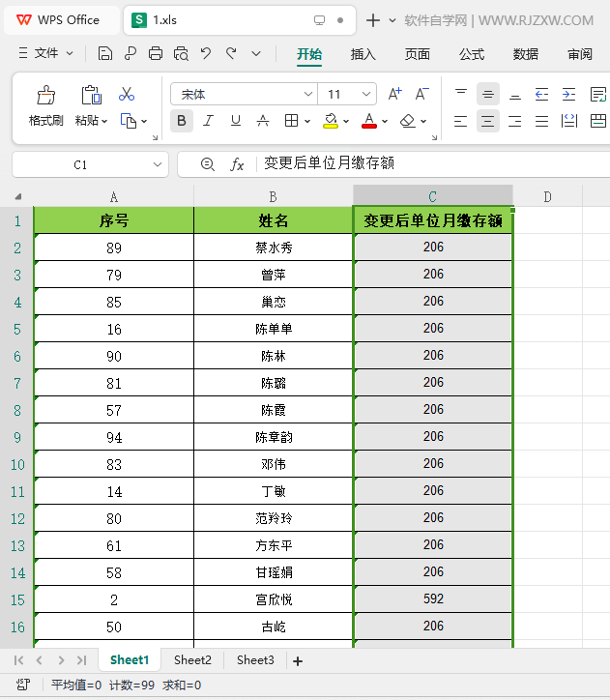Click the merge cells icon
The image size is (610, 700).
[x=598, y=121]
